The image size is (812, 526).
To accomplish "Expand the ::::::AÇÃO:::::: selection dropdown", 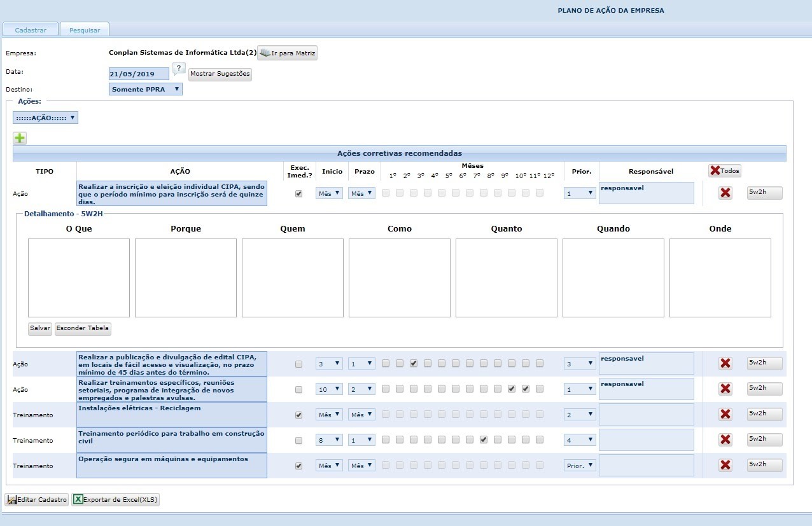I will coord(45,118).
